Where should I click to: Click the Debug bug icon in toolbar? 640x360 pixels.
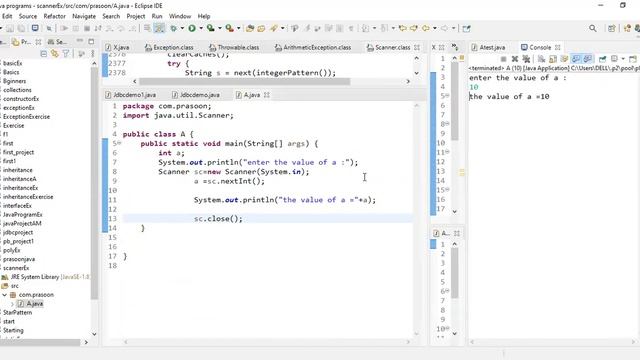(173, 28)
